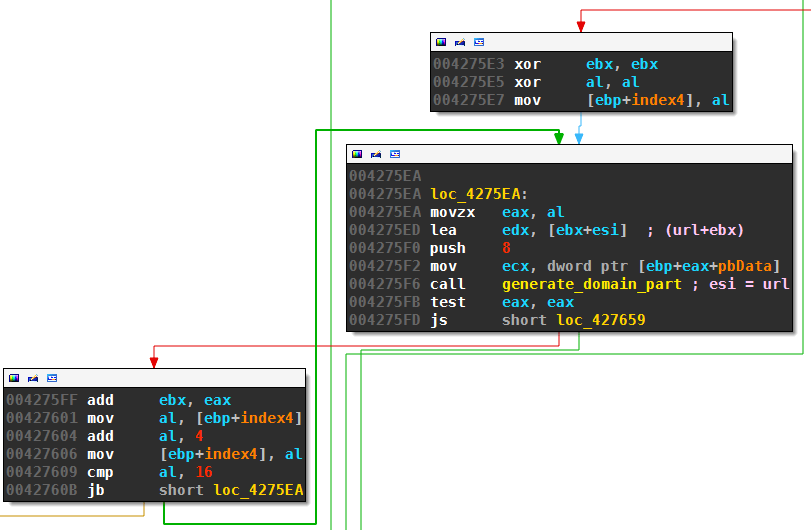Image resolution: width=811 pixels, height=530 pixels.
Task: Click list icon on xor ebx block
Action: 479,43
